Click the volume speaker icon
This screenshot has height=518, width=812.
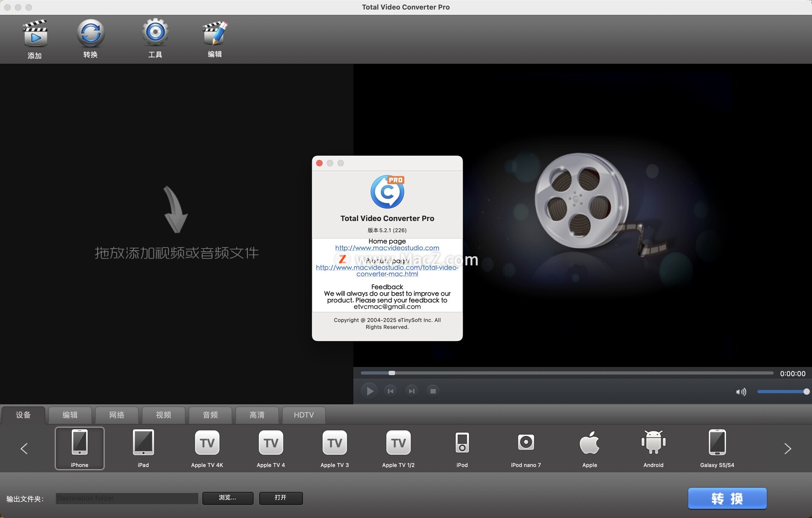tap(741, 392)
